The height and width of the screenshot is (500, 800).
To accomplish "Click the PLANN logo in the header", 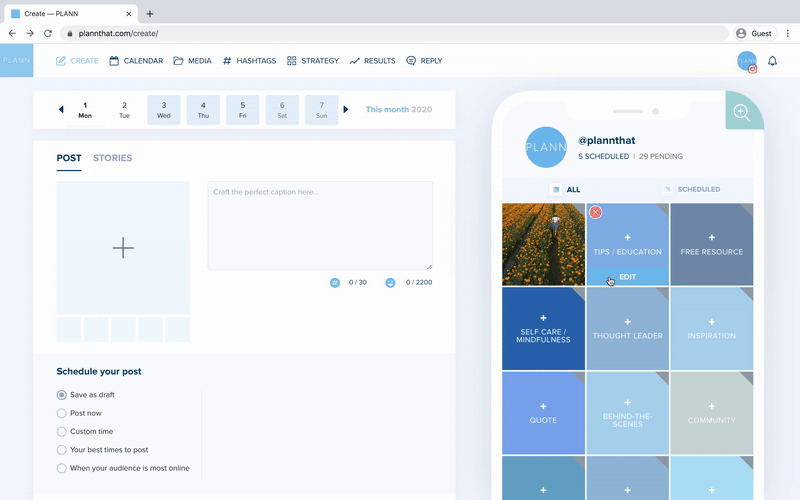I will tap(16, 60).
